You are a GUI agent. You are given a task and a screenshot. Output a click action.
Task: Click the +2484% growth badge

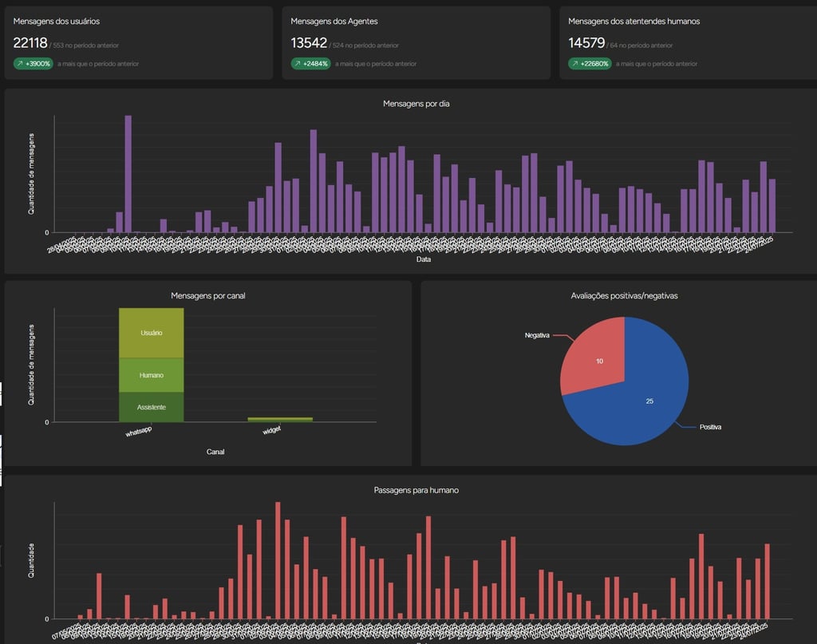[310, 64]
